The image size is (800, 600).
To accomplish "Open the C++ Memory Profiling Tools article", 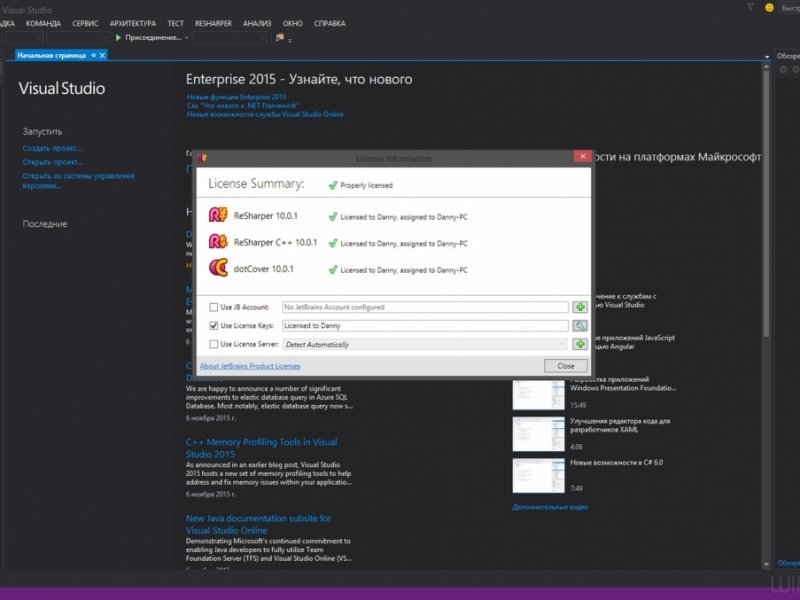I will [x=261, y=448].
